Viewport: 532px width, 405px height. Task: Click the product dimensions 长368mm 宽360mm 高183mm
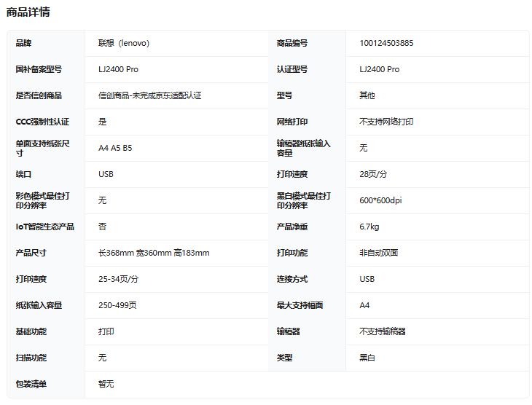coord(154,253)
